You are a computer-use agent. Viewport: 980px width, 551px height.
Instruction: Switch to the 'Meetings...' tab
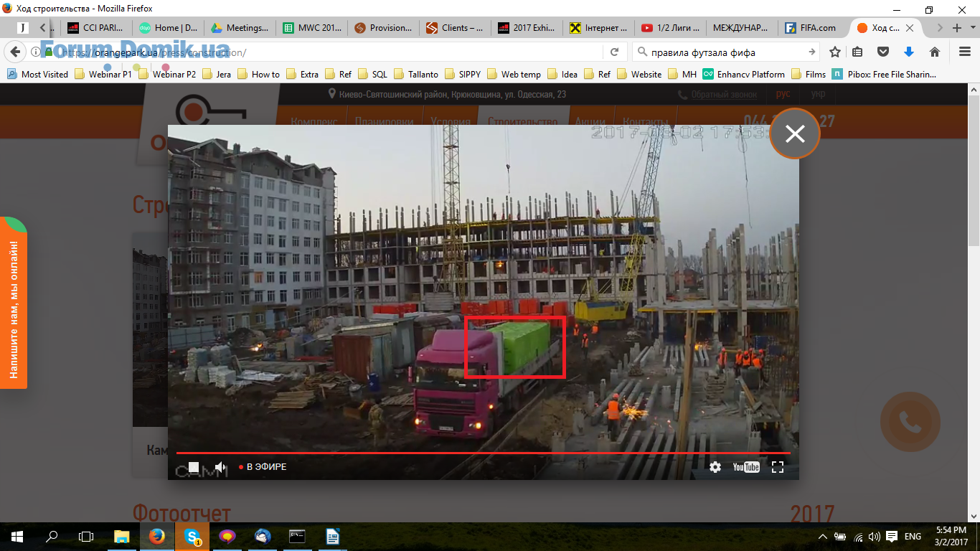[240, 28]
